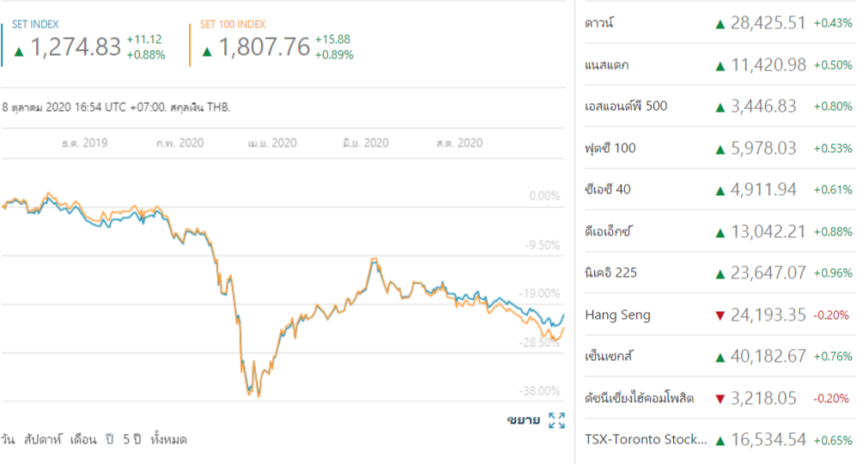Click the red arrow beside ดัชนีเซี่ยงไฮ้คอมโพสิต

tap(719, 399)
